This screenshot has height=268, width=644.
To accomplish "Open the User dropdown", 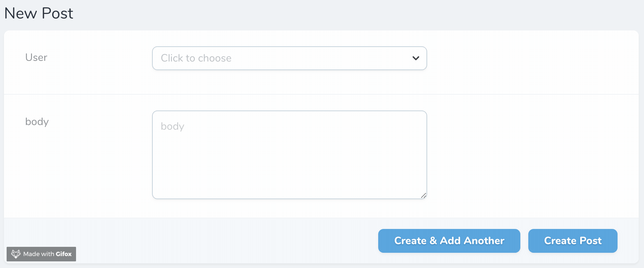I will pyautogui.click(x=289, y=58).
